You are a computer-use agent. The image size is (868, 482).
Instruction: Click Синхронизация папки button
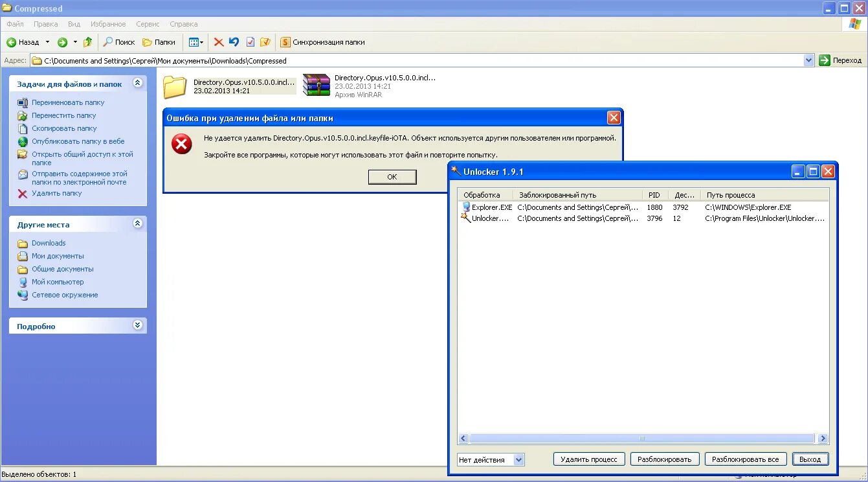coord(322,42)
